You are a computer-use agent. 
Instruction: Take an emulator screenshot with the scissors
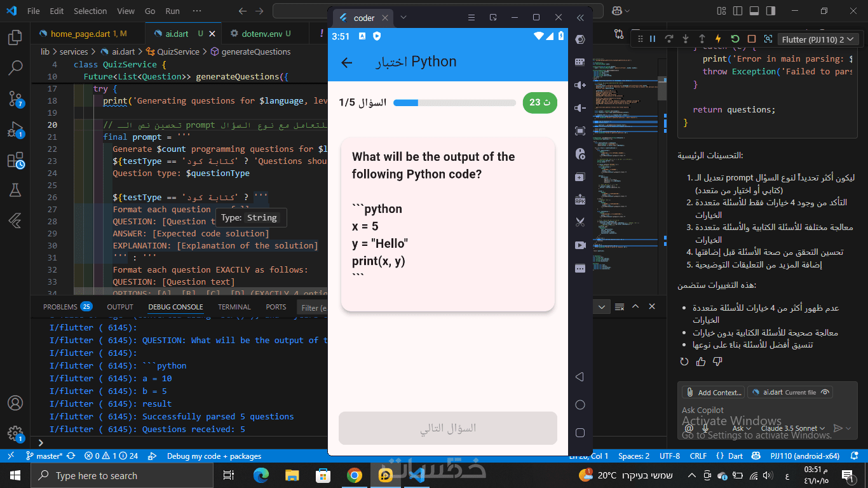pyautogui.click(x=580, y=222)
